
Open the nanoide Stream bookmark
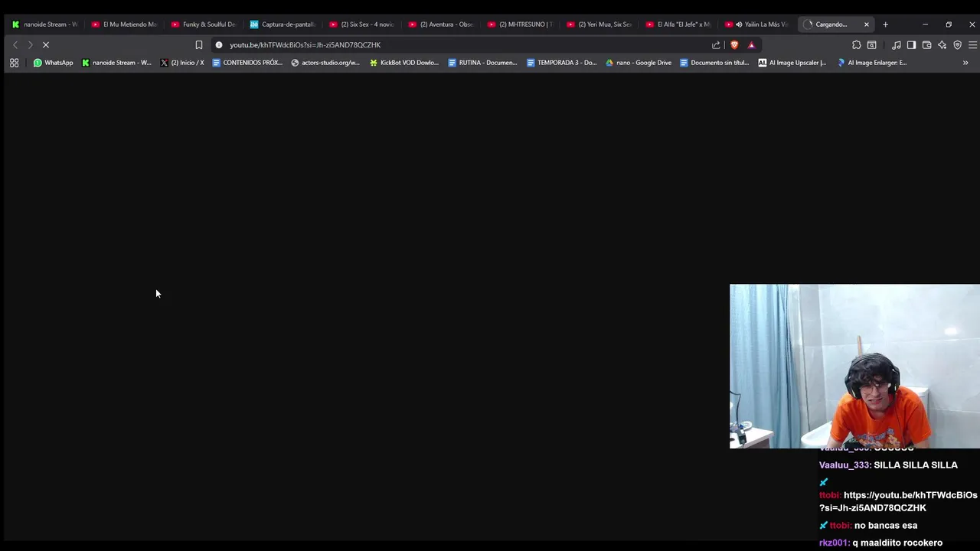click(116, 63)
